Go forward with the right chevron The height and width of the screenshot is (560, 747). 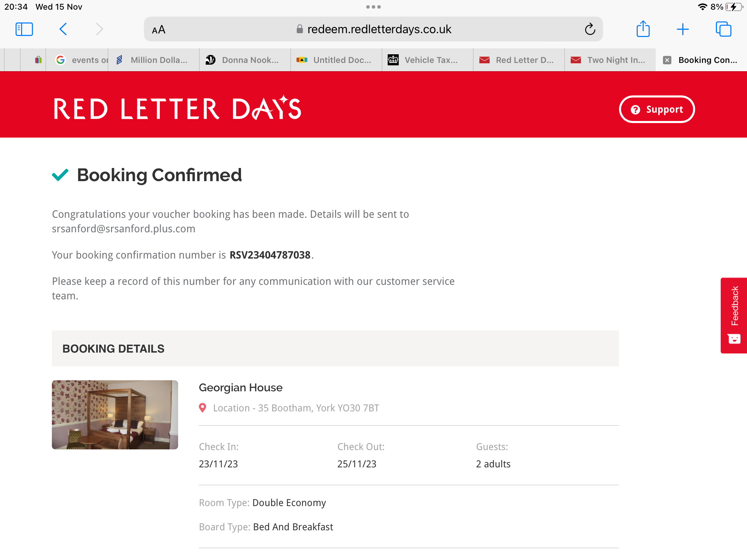[100, 29]
